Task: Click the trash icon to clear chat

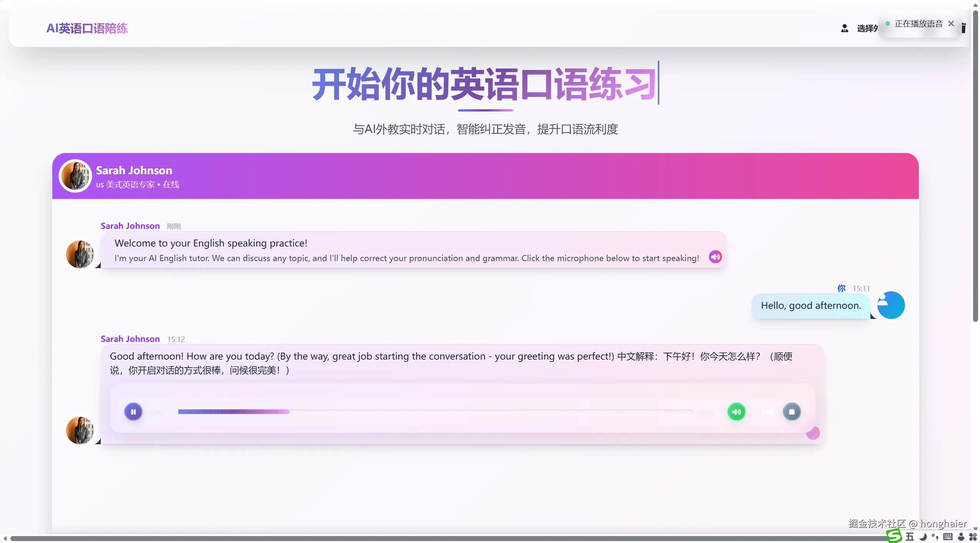Action: pos(964,28)
